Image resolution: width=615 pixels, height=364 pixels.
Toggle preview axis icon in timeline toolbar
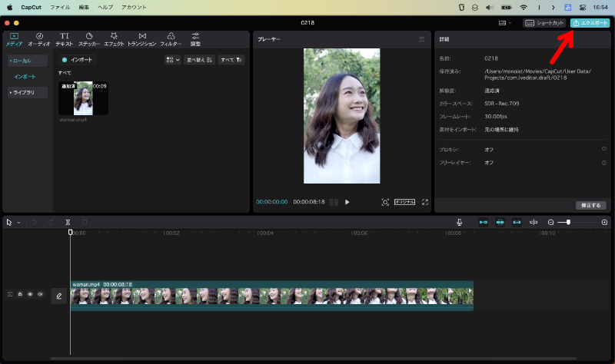[534, 222]
